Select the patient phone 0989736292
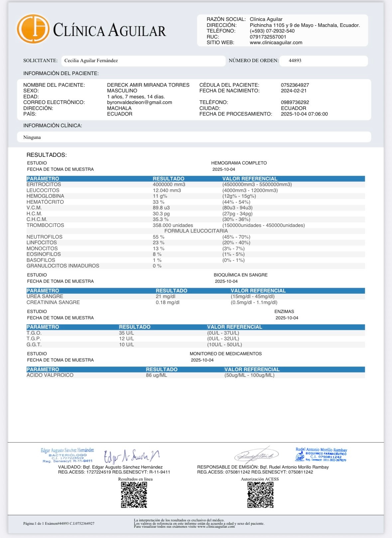Viewport: 392px width, 538px height. click(295, 102)
